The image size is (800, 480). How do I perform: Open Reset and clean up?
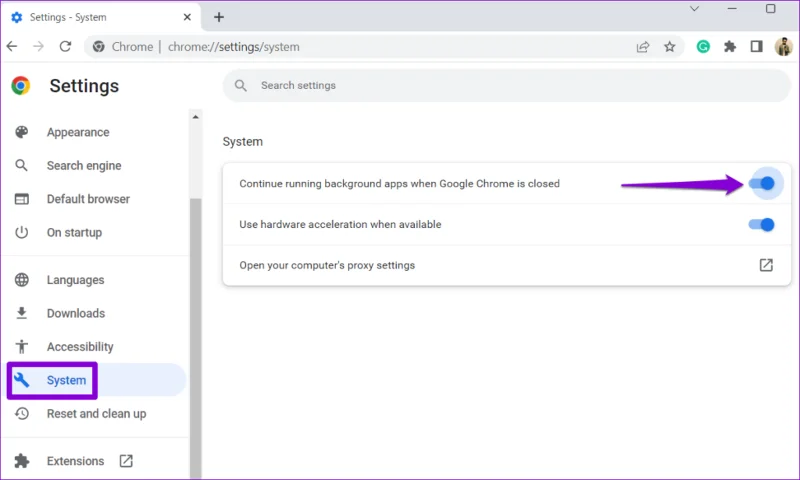pyautogui.click(x=96, y=414)
